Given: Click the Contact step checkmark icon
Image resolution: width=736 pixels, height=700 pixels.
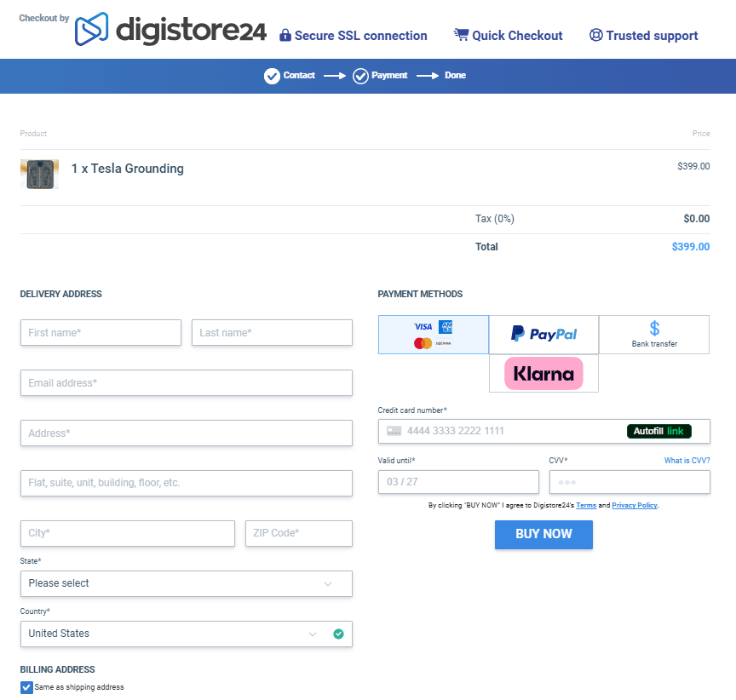Looking at the screenshot, I should 272,76.
